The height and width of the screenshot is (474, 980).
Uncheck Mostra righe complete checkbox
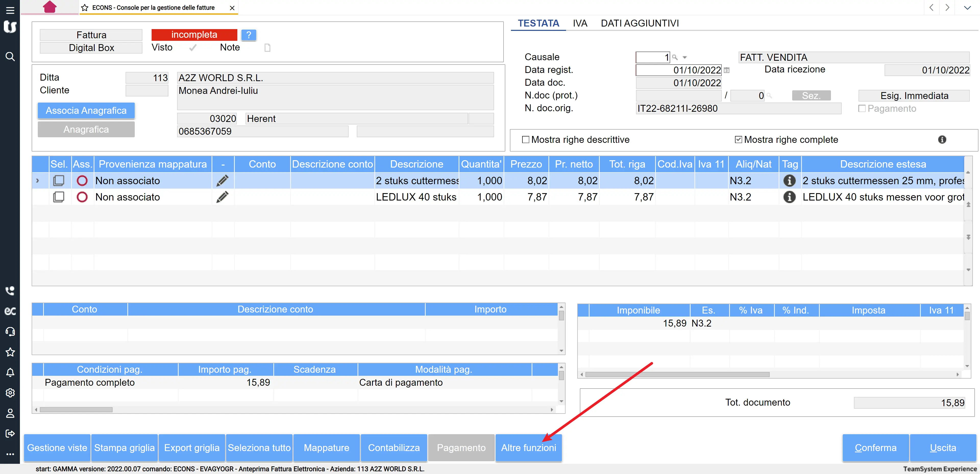738,140
